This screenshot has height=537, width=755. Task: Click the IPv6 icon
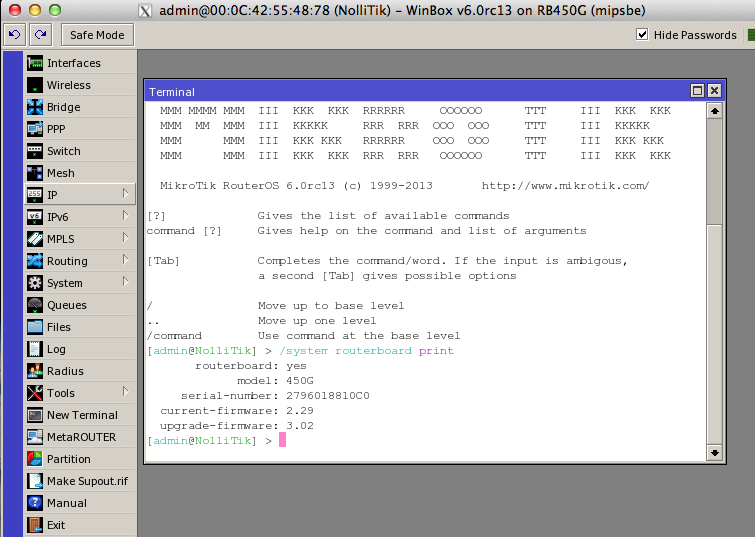tap(35, 217)
